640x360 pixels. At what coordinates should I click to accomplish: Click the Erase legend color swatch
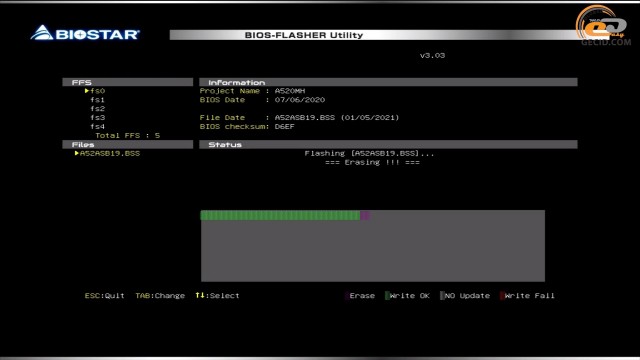347,296
